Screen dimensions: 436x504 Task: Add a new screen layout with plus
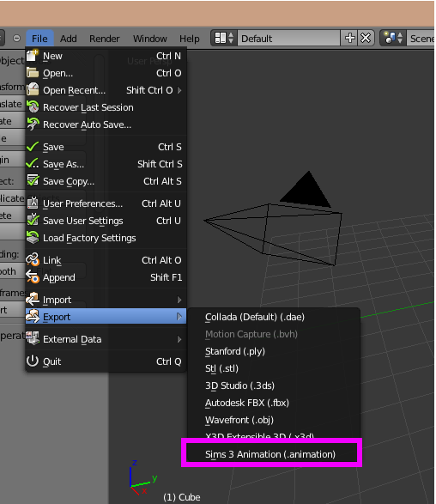(349, 39)
